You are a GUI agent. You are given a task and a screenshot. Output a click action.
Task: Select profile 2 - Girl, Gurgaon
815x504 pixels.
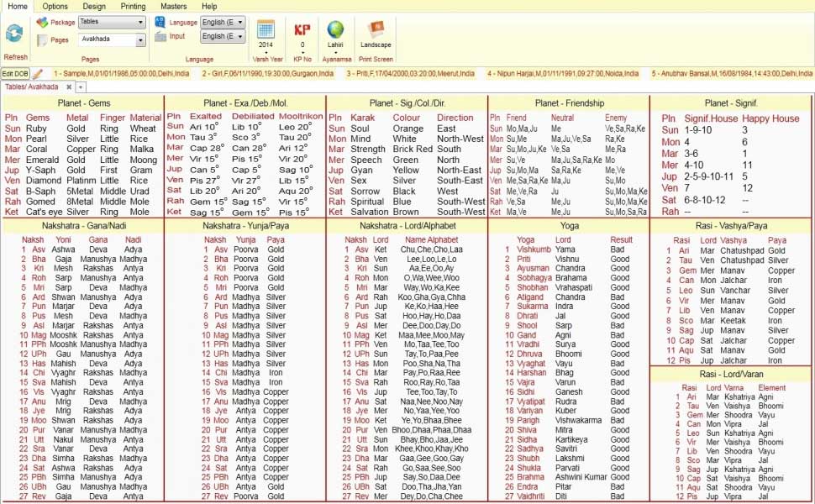[268, 74]
